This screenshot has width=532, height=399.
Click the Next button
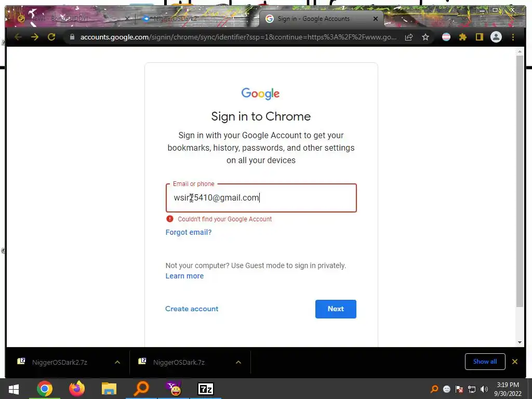[x=336, y=309]
